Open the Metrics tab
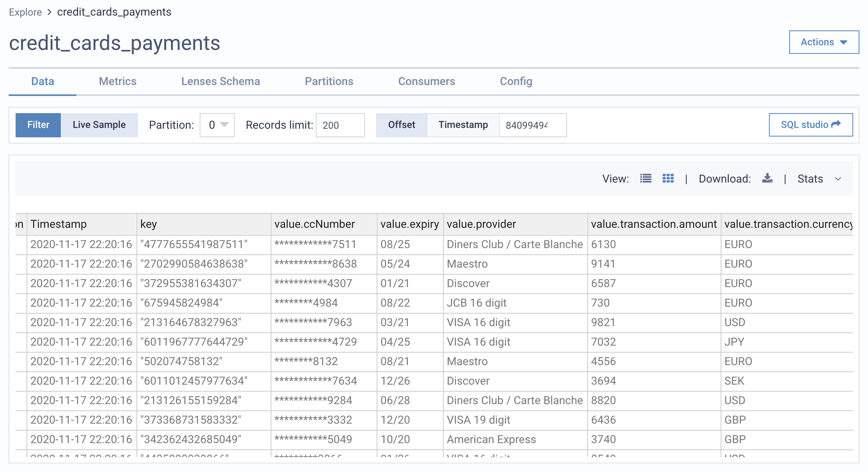 click(117, 81)
